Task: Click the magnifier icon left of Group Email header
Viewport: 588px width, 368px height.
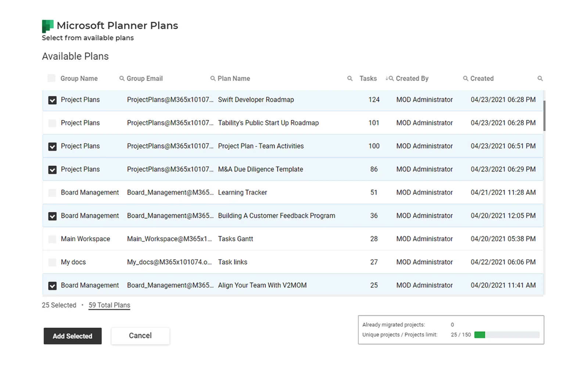Action: coord(122,78)
